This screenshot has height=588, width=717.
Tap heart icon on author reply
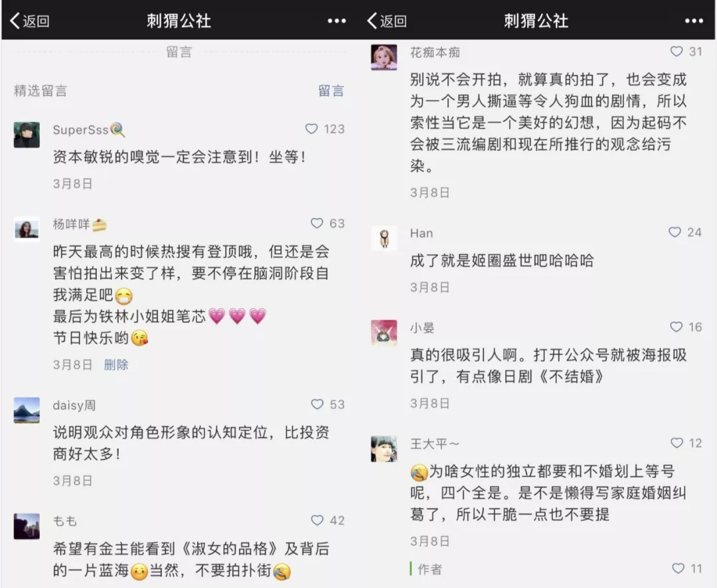click(x=678, y=568)
